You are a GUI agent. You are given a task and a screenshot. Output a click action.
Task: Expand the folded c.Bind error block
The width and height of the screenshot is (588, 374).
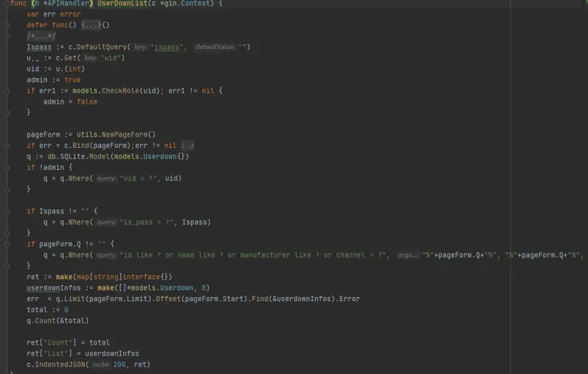tap(7, 146)
